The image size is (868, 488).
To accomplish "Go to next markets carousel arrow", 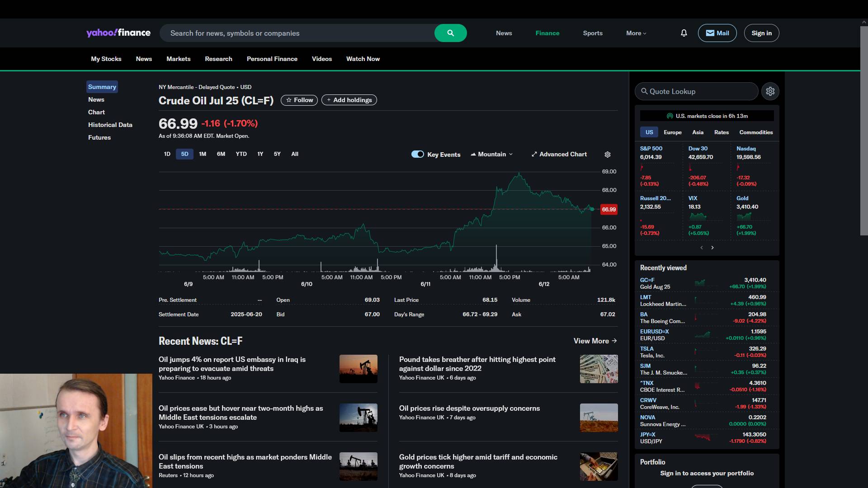I will pos(712,248).
